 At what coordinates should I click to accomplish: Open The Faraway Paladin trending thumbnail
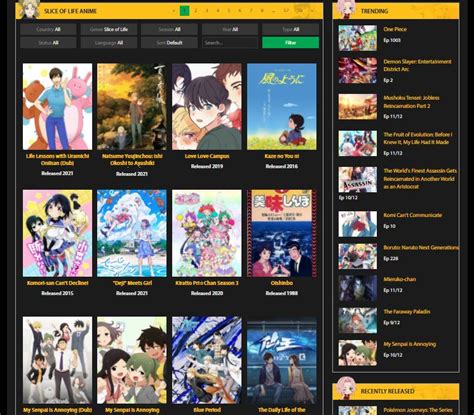[358, 321]
